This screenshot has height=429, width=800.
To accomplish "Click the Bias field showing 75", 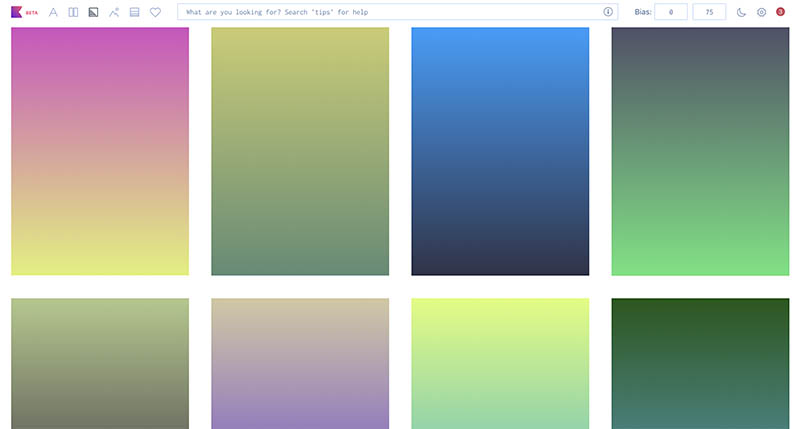I will [709, 12].
